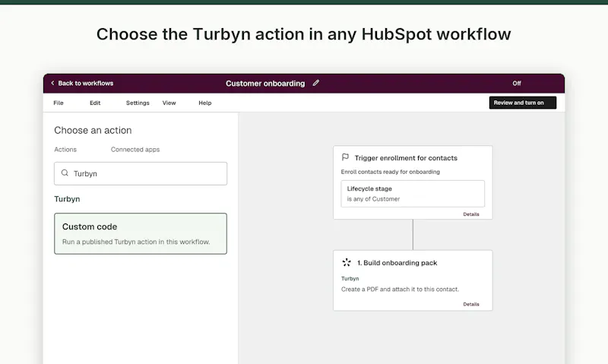Open the View menu
Viewport: 608px width, 364px height.
169,103
